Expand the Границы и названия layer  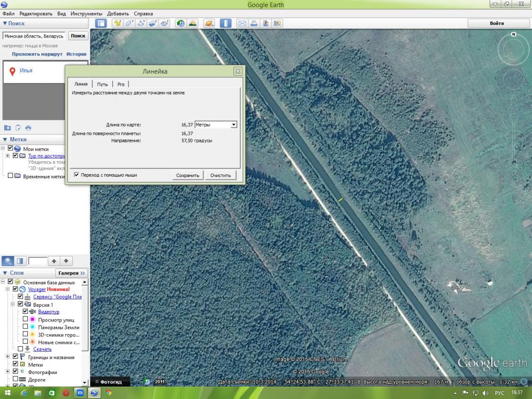pos(7,356)
